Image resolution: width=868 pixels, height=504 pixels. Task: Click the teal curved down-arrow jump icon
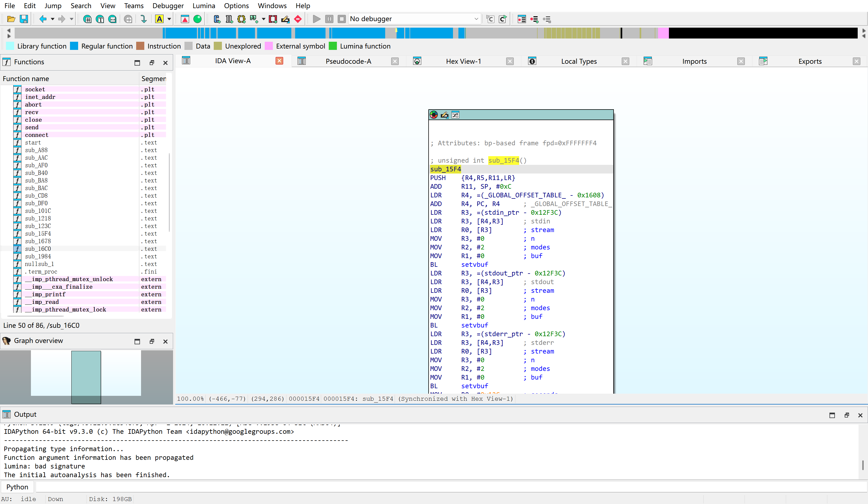pyautogui.click(x=144, y=19)
